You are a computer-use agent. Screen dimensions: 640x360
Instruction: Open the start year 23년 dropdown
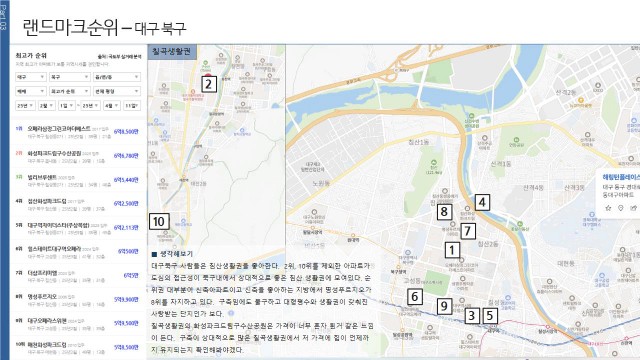(25, 105)
